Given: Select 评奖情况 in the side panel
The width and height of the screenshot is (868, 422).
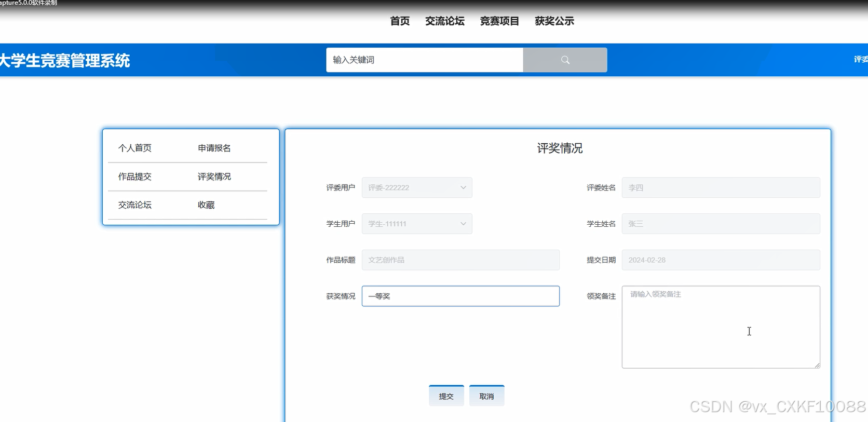Looking at the screenshot, I should click(x=214, y=176).
